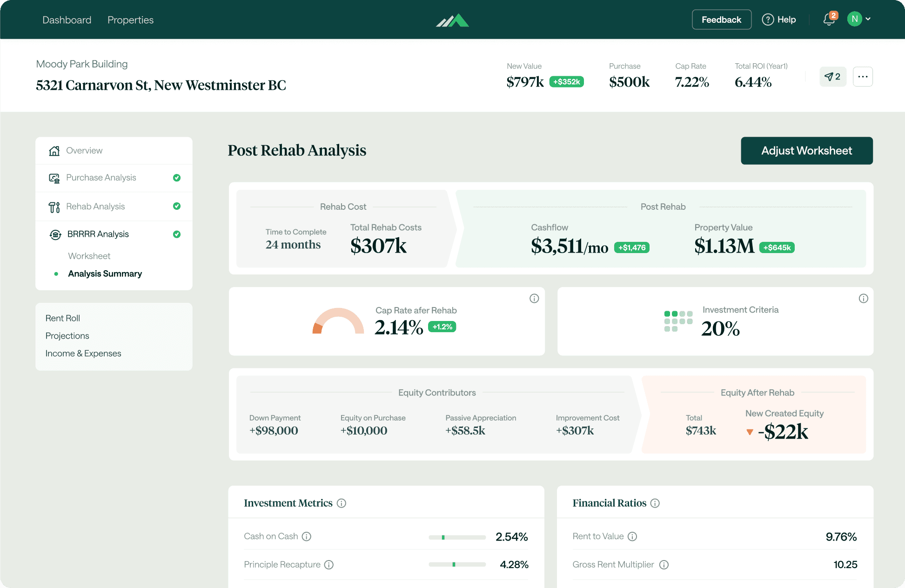This screenshot has width=905, height=588.
Task: Click the +$1,476 cashflow badge
Action: (x=631, y=247)
